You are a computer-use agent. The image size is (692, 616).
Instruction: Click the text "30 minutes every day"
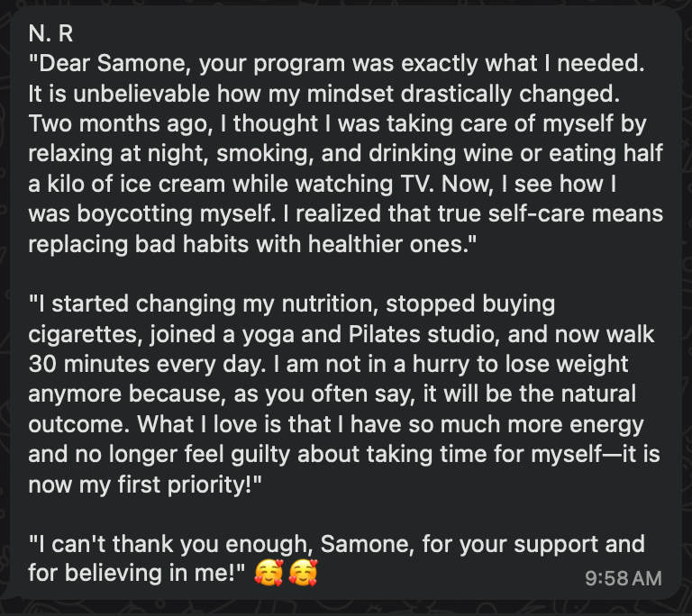[146, 365]
